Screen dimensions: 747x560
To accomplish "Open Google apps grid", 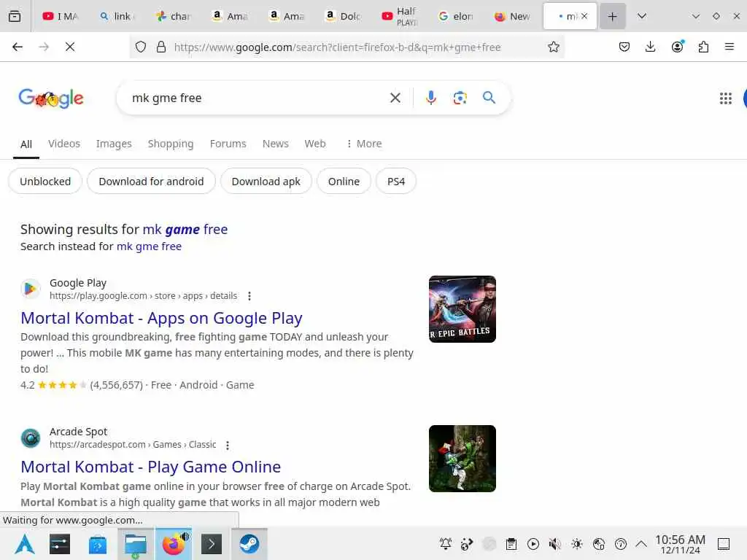I will coord(726,98).
